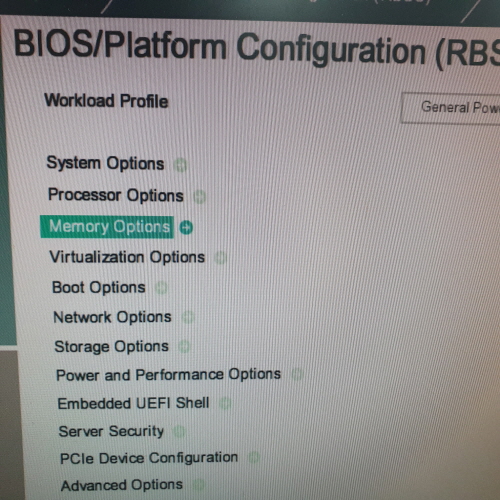The height and width of the screenshot is (500, 500).
Task: Click the BIOS/Platform Configuration title
Action: 257,48
